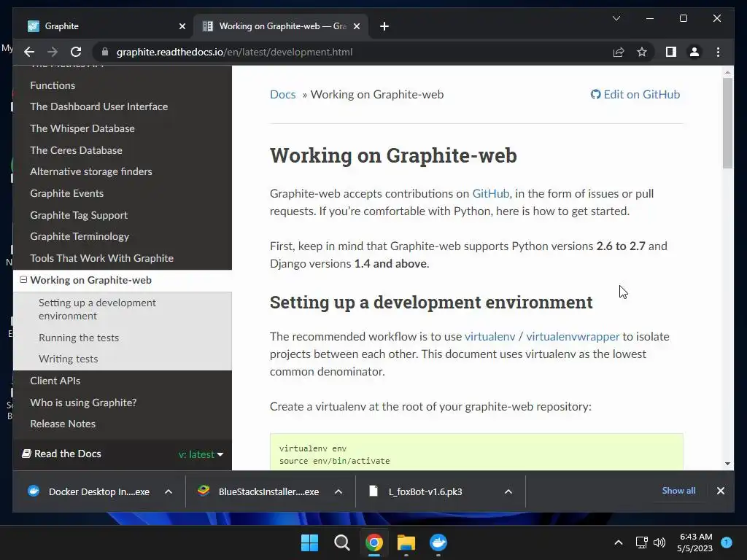Open a new browser tab

click(x=384, y=26)
